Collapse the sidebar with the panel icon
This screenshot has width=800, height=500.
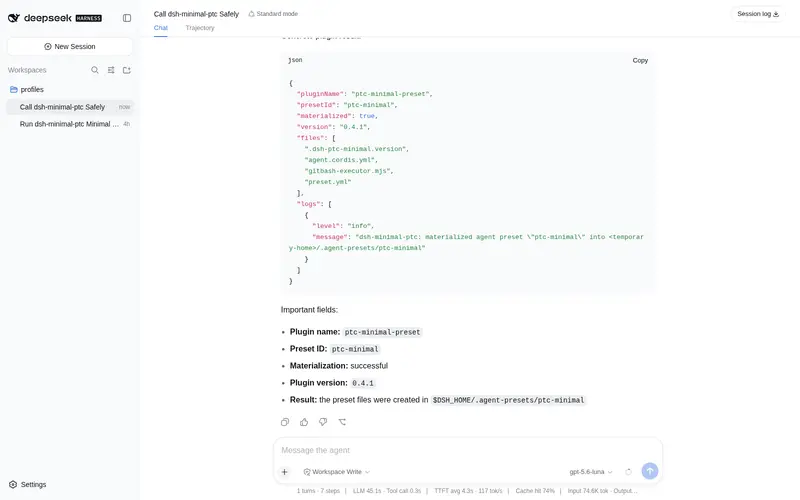(127, 18)
